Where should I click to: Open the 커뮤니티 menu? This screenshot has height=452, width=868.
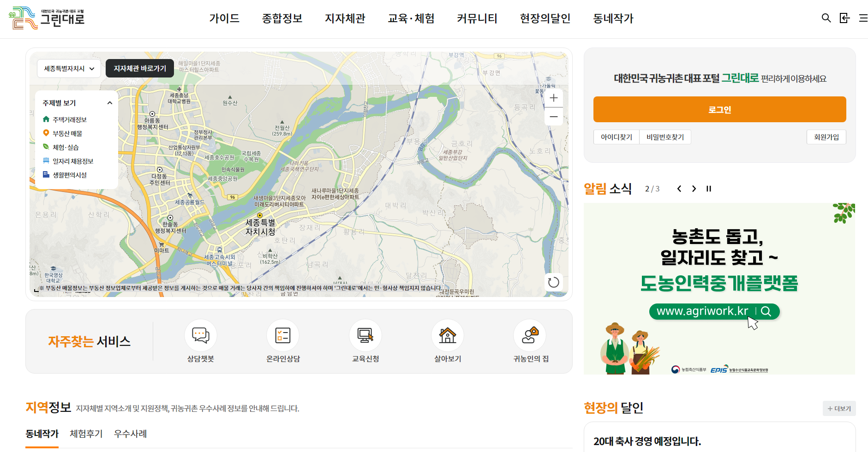pyautogui.click(x=477, y=18)
